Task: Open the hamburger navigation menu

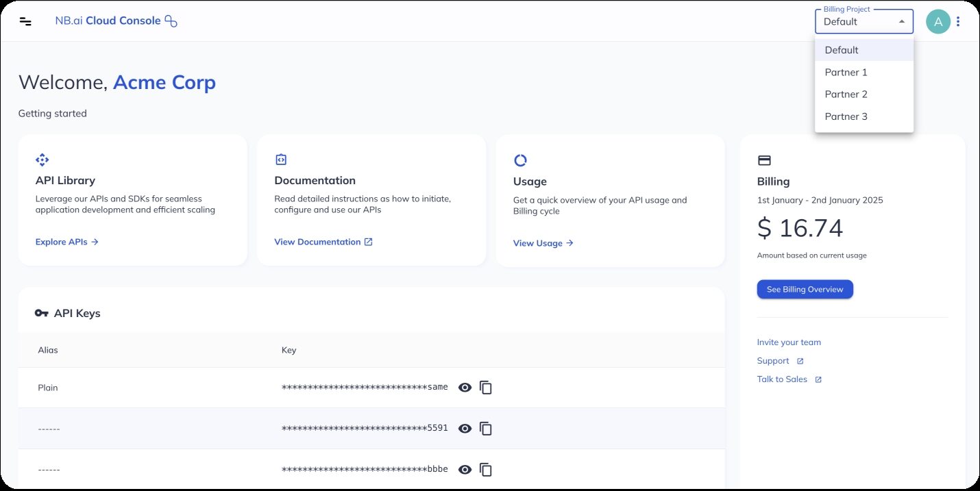Action: 25,21
